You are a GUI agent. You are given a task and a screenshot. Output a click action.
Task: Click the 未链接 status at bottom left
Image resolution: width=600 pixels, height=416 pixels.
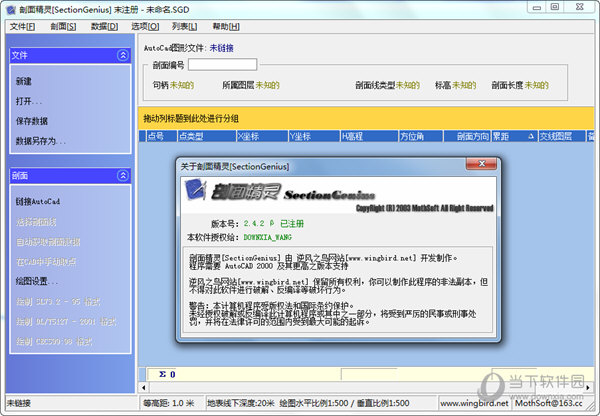[19, 403]
